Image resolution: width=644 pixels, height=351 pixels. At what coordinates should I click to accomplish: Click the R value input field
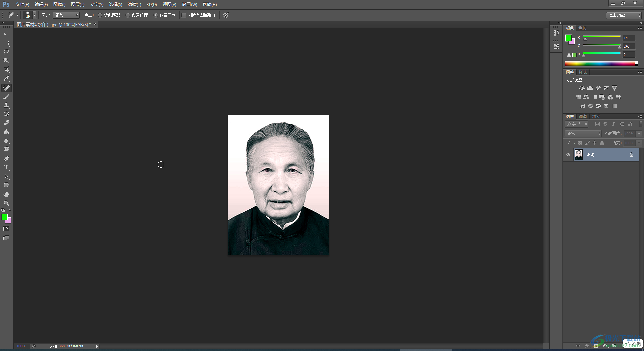[x=629, y=38]
